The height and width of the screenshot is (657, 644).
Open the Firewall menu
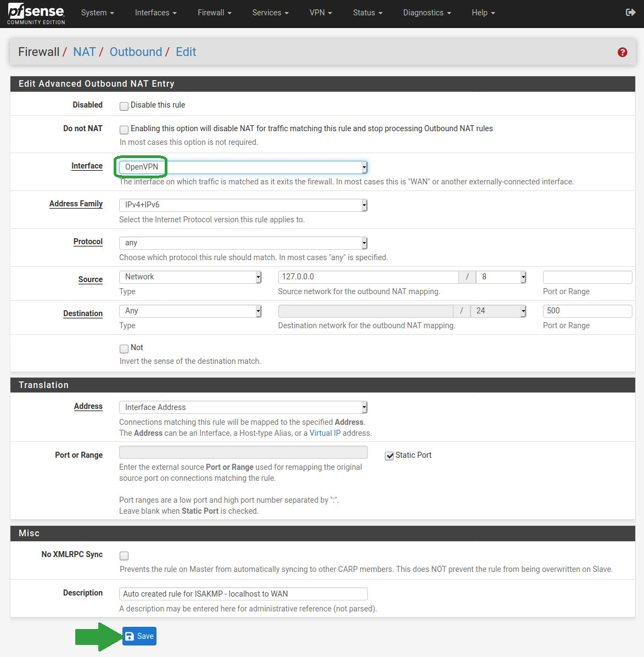click(x=214, y=13)
